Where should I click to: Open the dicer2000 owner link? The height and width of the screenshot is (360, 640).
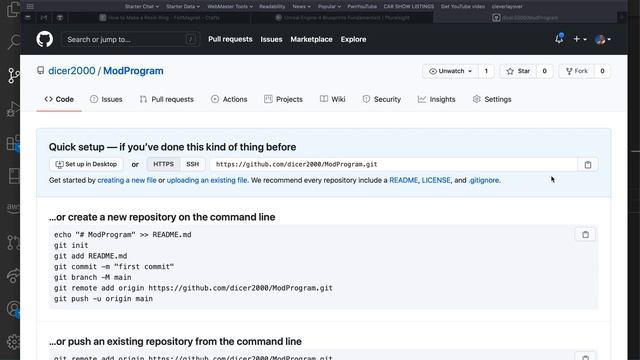click(72, 71)
